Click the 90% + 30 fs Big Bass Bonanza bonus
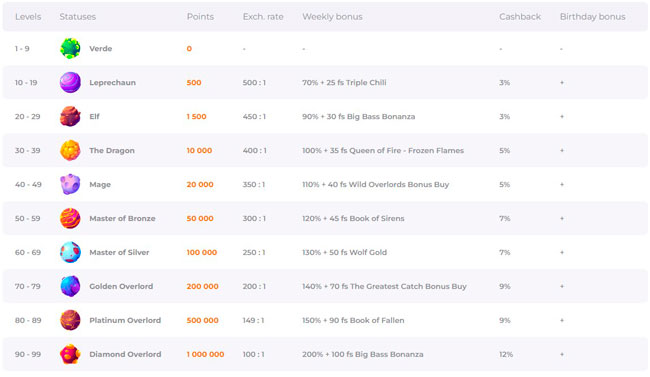This screenshot has height=377, width=650. [x=358, y=117]
